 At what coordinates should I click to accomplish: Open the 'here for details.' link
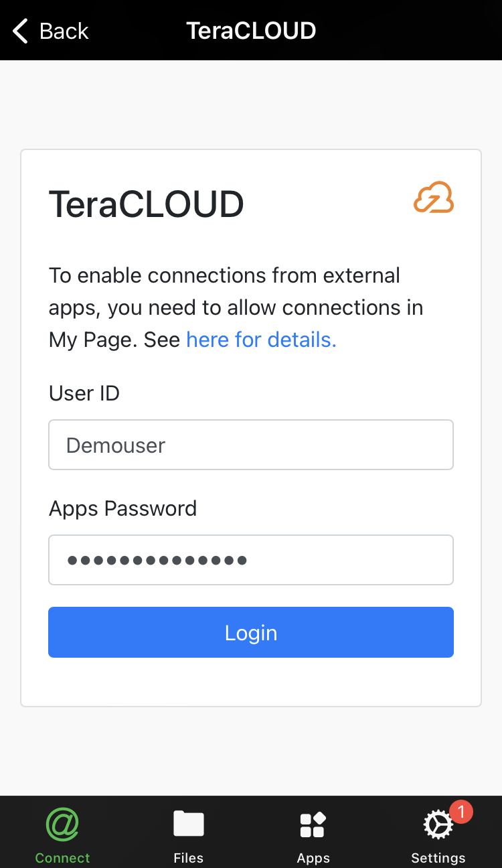click(x=261, y=340)
